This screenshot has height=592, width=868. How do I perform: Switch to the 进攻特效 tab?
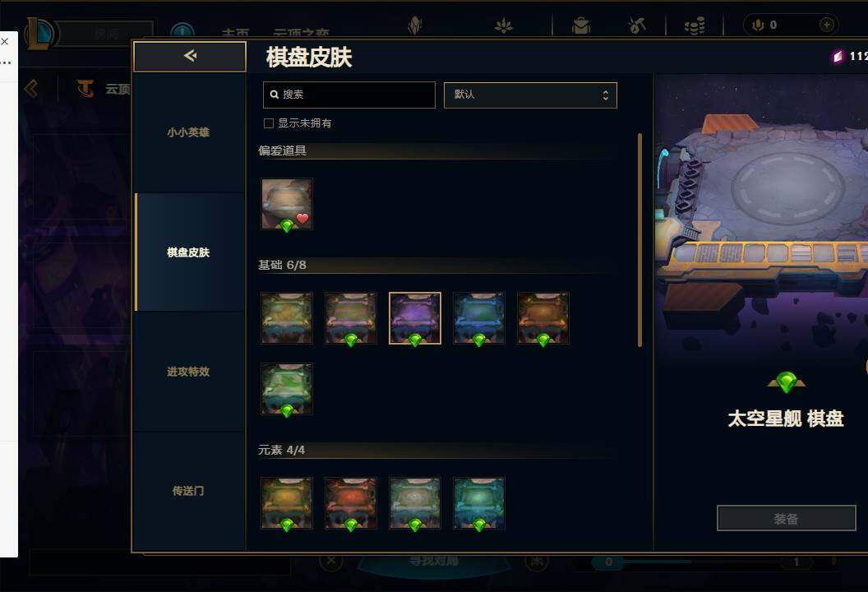point(189,372)
